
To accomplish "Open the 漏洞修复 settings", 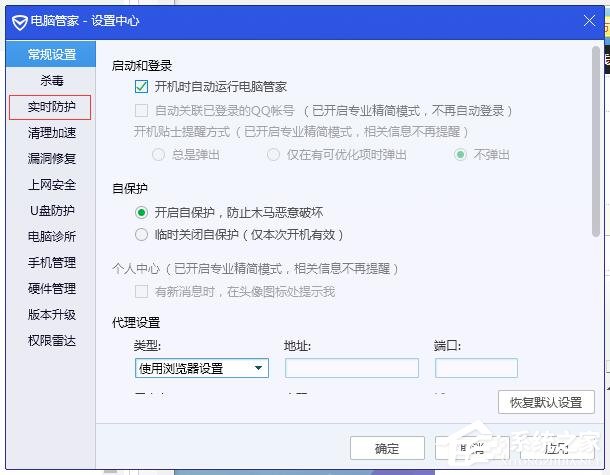I will click(51, 159).
